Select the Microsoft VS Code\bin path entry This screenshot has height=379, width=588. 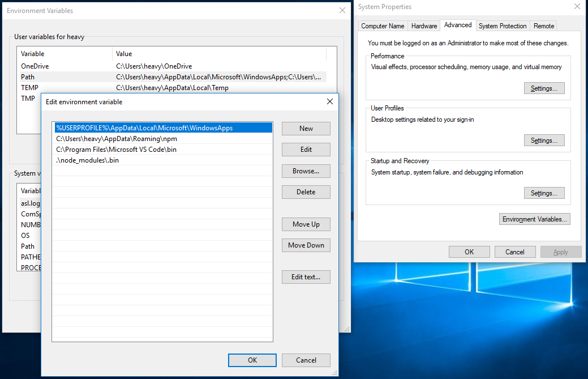coord(163,150)
